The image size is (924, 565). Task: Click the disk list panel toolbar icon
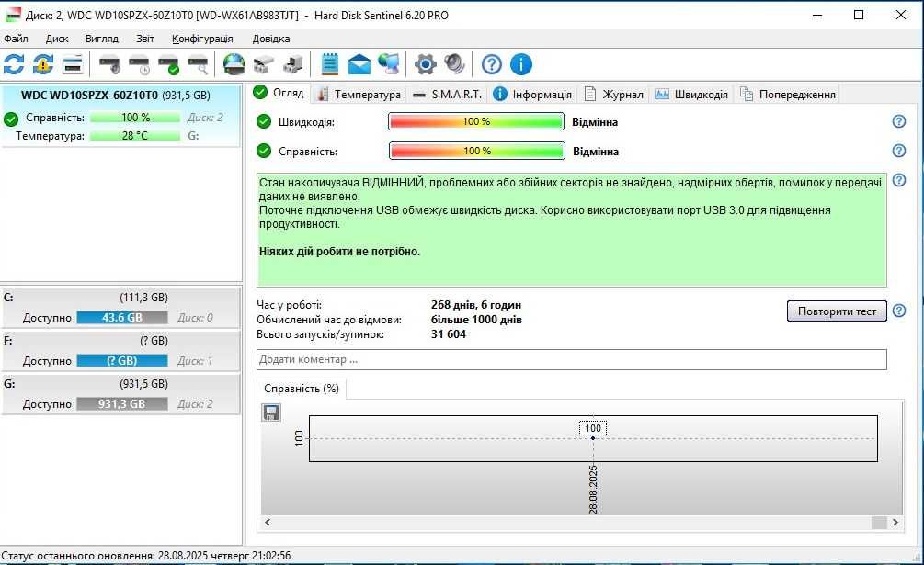point(73,64)
